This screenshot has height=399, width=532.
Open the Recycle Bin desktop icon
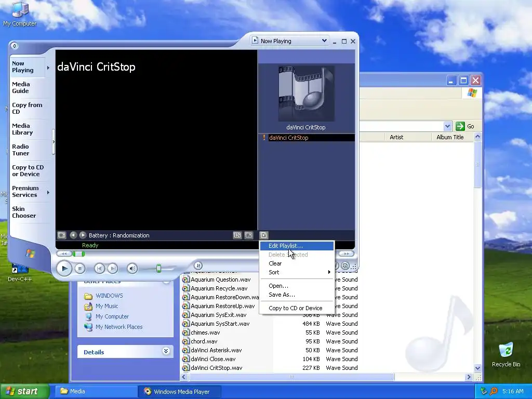[x=506, y=355]
